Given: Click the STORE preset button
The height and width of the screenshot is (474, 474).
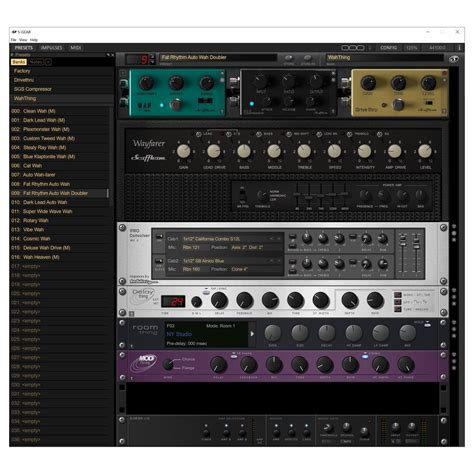Looking at the screenshot, I should [x=289, y=58].
